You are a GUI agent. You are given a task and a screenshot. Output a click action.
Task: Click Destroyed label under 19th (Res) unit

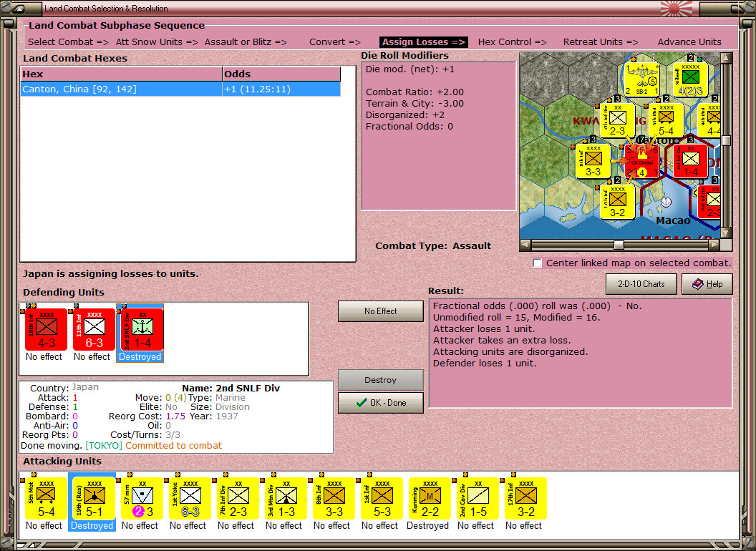(92, 525)
